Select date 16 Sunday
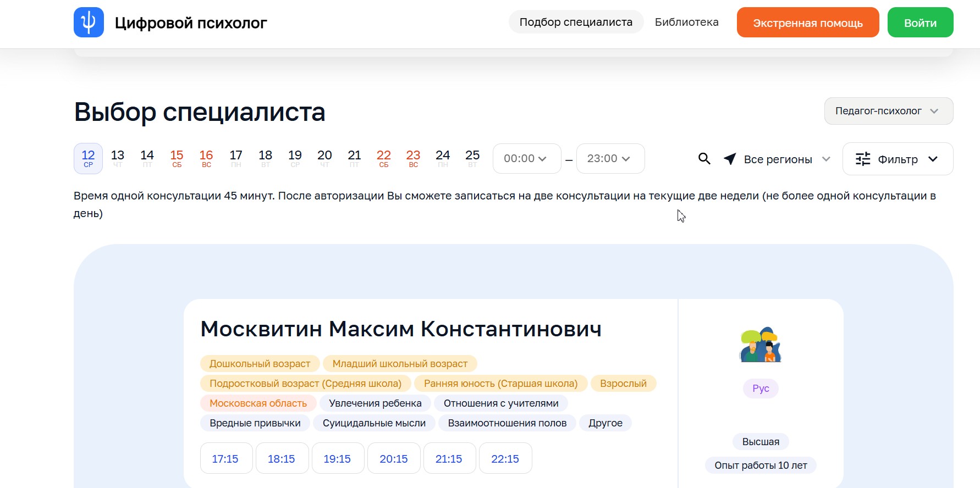980x488 pixels. 206,158
